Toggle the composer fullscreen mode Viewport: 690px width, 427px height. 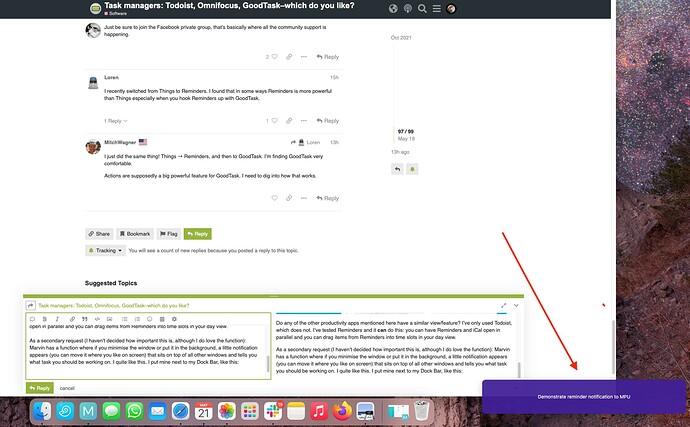(503, 305)
